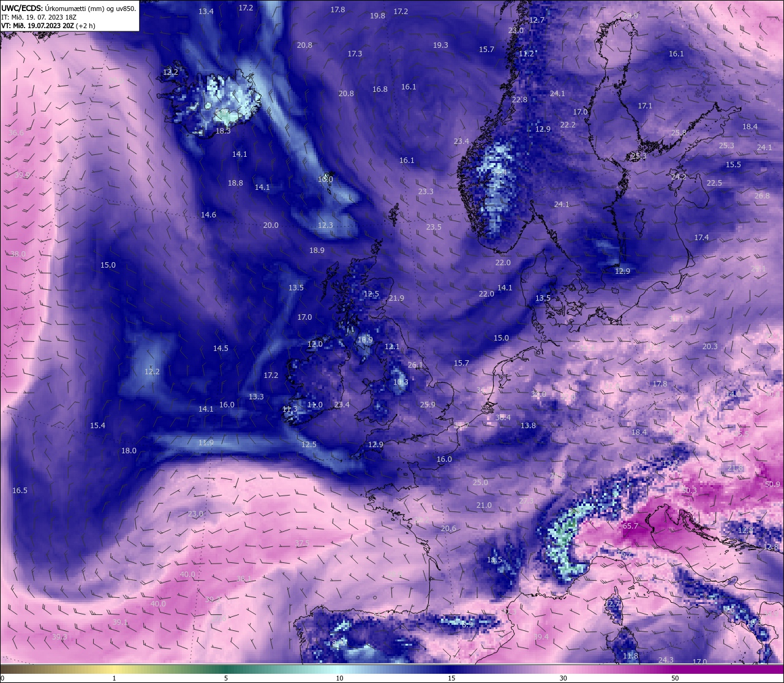Image resolution: width=784 pixels, height=683 pixels.
Task: Click the 23.5 value label
Action: [x=434, y=227]
